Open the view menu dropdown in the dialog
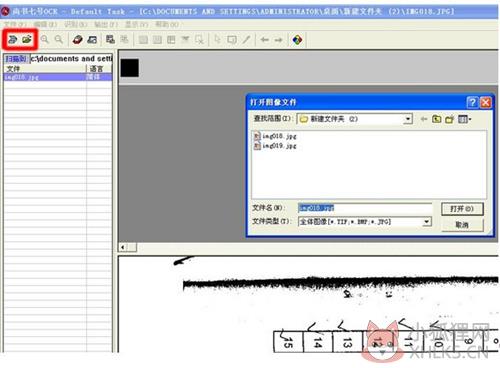This screenshot has height=368, width=500. (x=464, y=119)
